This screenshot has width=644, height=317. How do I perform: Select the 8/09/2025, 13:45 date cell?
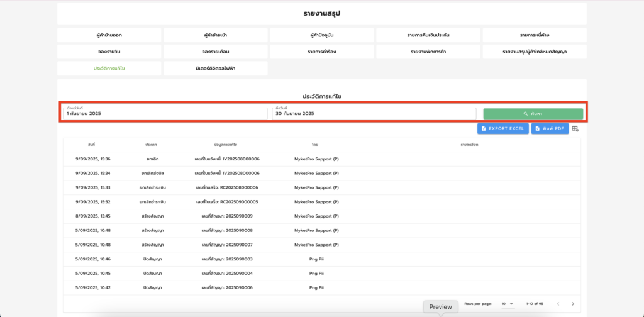point(93,216)
